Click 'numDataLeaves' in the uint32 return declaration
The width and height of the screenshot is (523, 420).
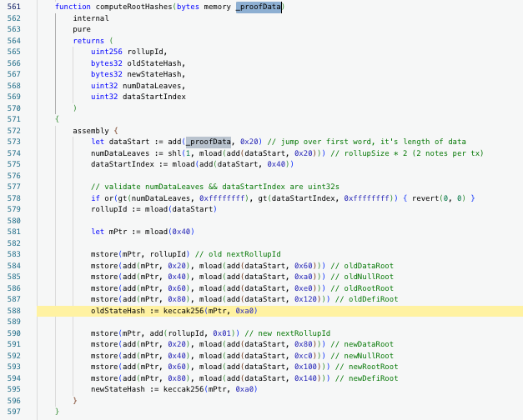pos(152,86)
